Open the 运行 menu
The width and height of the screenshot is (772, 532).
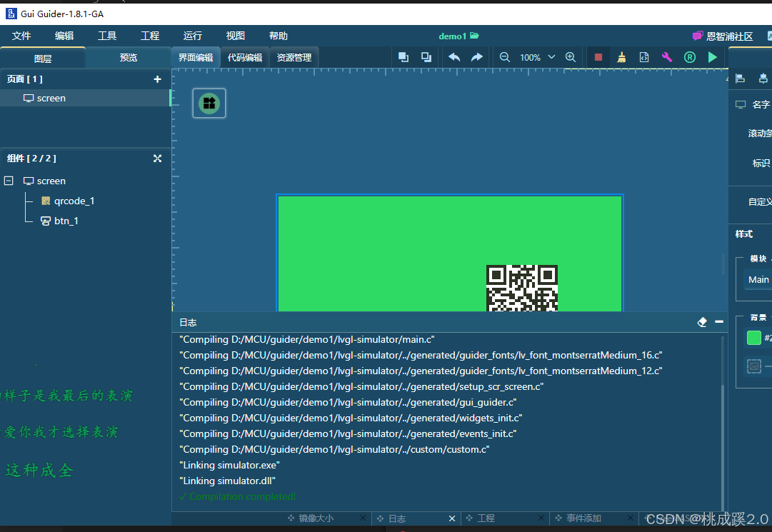pyautogui.click(x=193, y=36)
